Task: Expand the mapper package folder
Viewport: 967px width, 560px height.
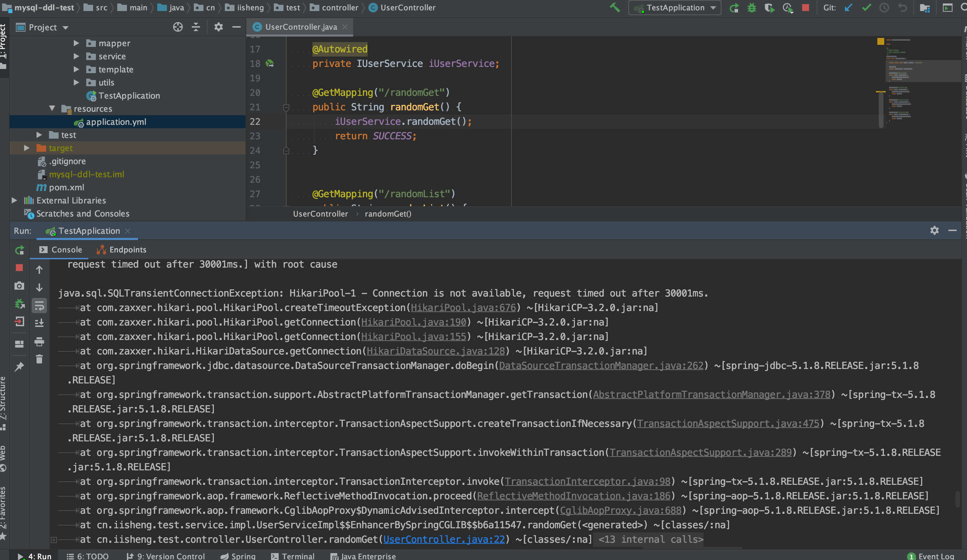Action: (76, 43)
